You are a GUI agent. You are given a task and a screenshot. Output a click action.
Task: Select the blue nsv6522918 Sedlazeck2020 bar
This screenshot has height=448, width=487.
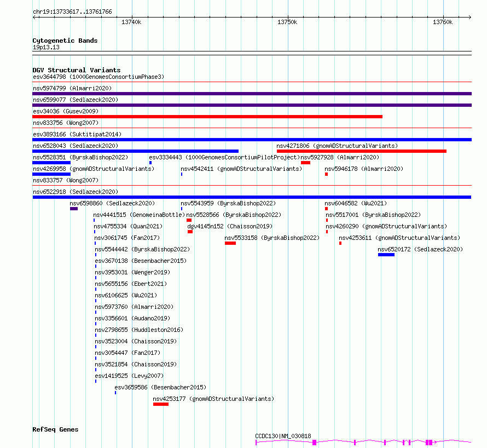point(252,197)
